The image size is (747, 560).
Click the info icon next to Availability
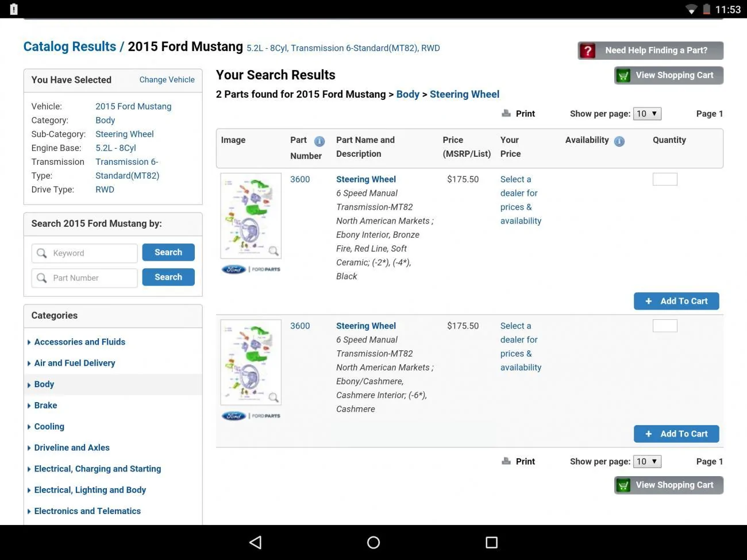click(619, 141)
